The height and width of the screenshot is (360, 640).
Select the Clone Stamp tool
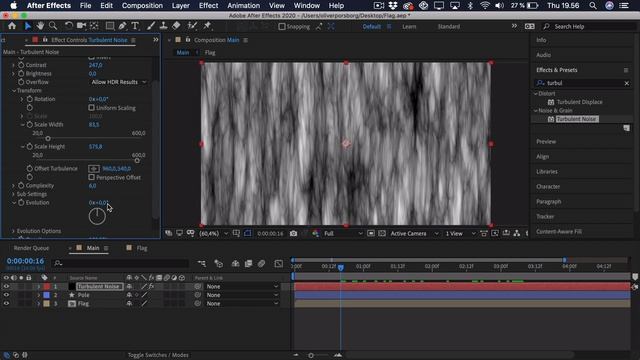point(163,26)
